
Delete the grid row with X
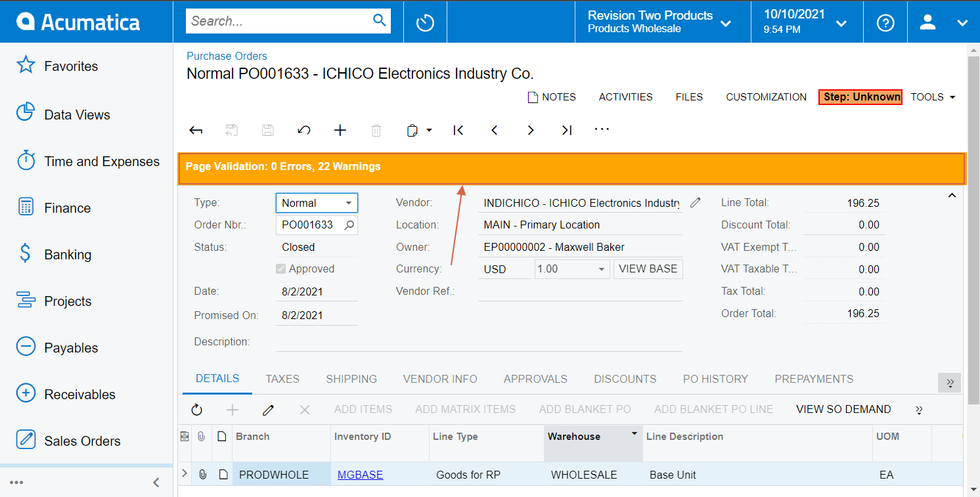[x=304, y=410]
